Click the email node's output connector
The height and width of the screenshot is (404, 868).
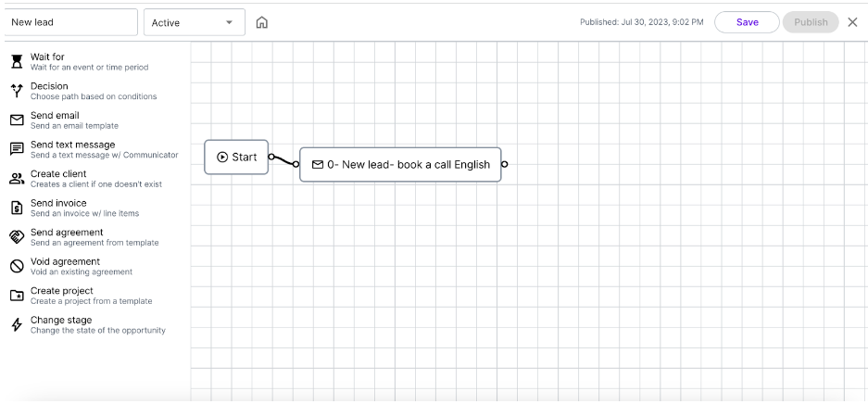[x=504, y=164]
